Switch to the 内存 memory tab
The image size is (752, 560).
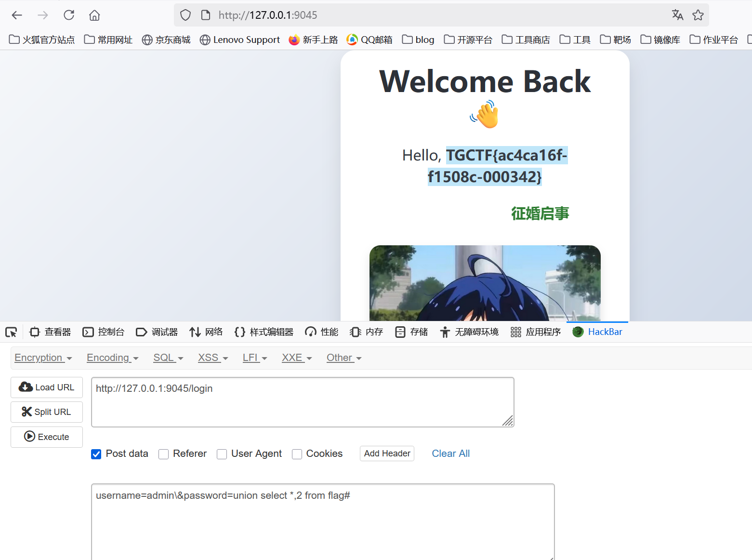[367, 332]
